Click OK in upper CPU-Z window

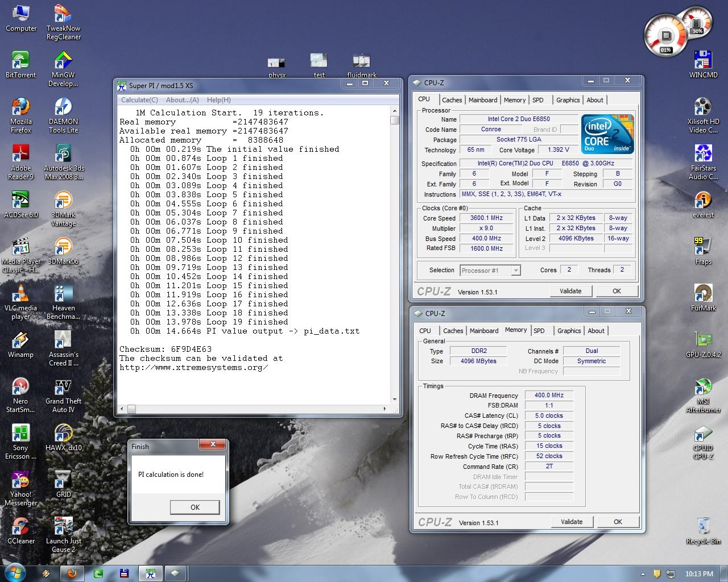(617, 291)
